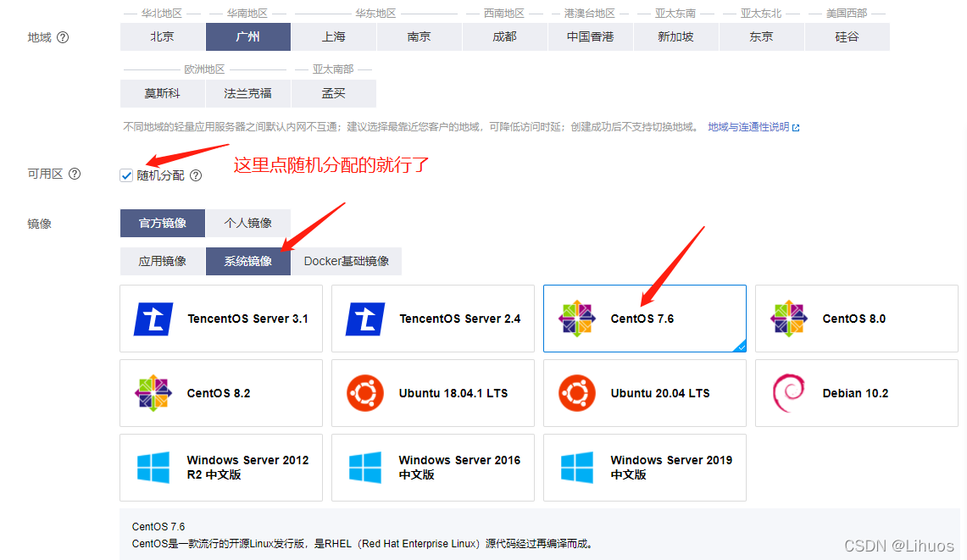This screenshot has width=967, height=560.
Task: Open the 应用镜像 tab
Action: click(162, 262)
